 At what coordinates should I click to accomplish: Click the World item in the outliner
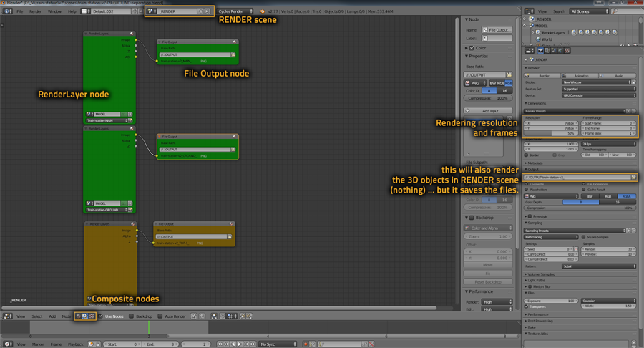coord(546,39)
